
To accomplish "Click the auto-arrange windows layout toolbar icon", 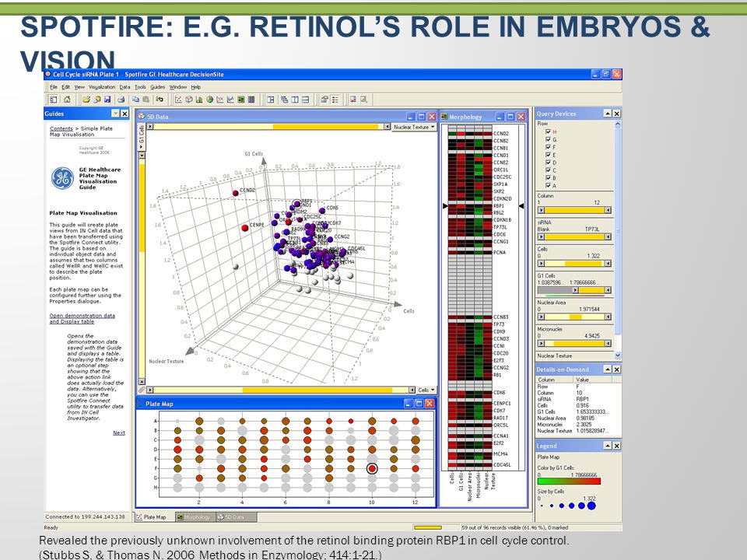I will pos(271,100).
